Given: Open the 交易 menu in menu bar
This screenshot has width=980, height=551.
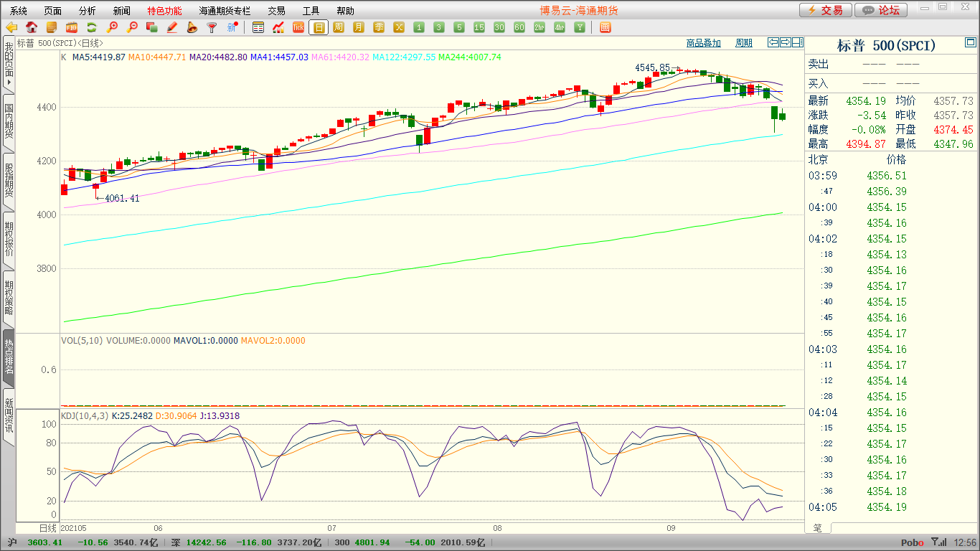Looking at the screenshot, I should (x=277, y=11).
